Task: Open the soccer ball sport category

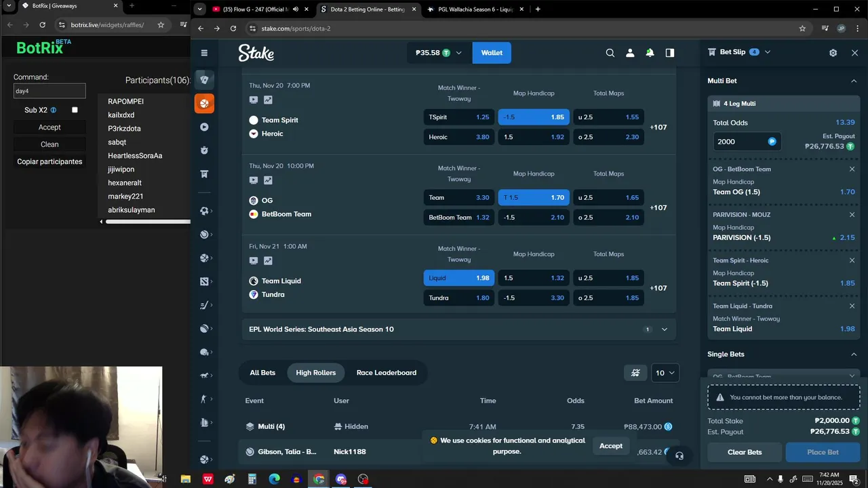Action: tap(204, 211)
